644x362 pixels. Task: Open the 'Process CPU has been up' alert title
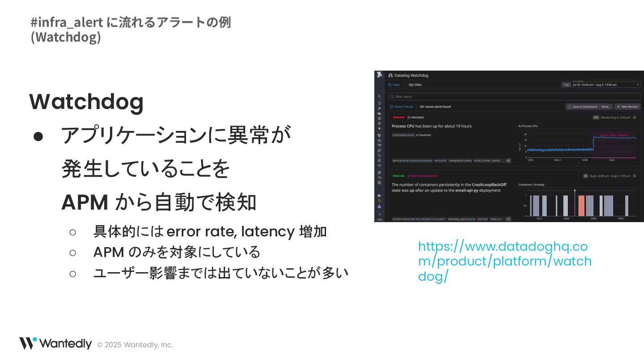[432, 126]
